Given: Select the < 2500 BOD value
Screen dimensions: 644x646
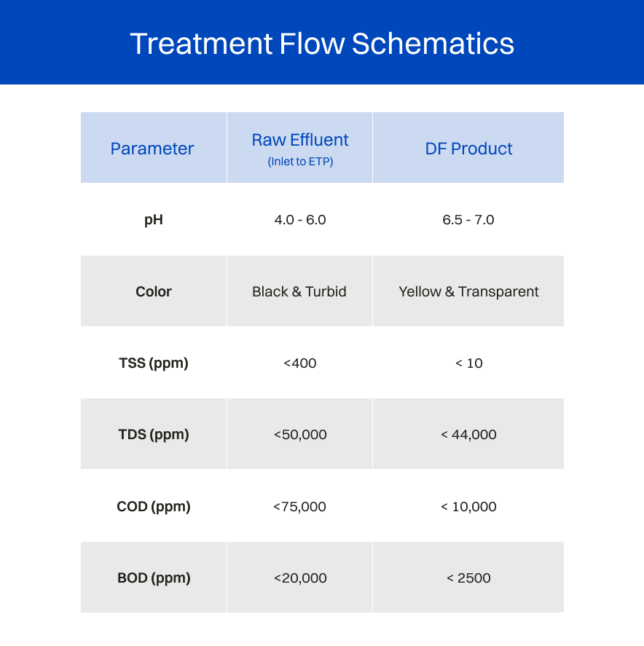Looking at the screenshot, I should click(x=468, y=578).
